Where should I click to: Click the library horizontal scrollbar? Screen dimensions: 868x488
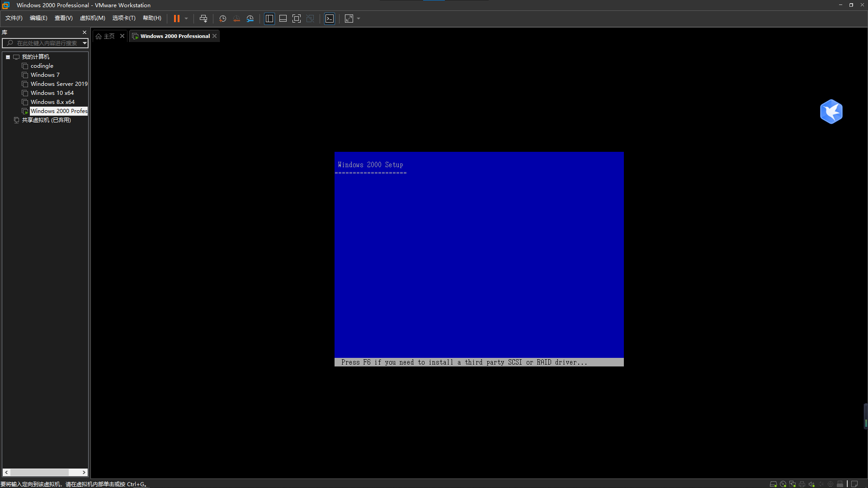pyautogui.click(x=40, y=472)
